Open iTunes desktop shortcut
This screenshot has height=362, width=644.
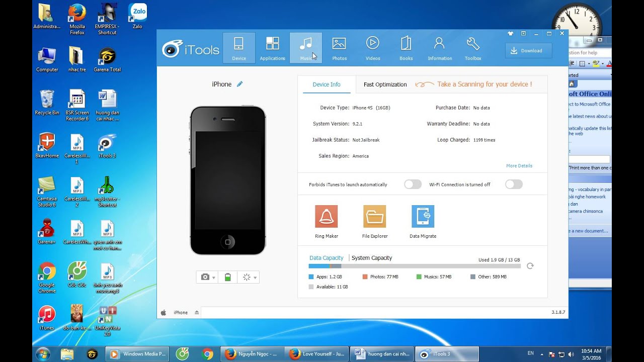point(47,318)
